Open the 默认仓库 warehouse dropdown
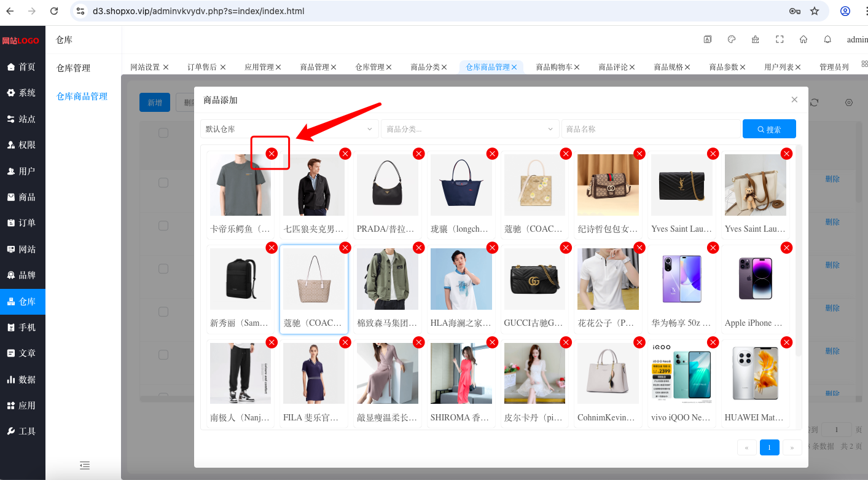The image size is (868, 480). click(x=289, y=129)
